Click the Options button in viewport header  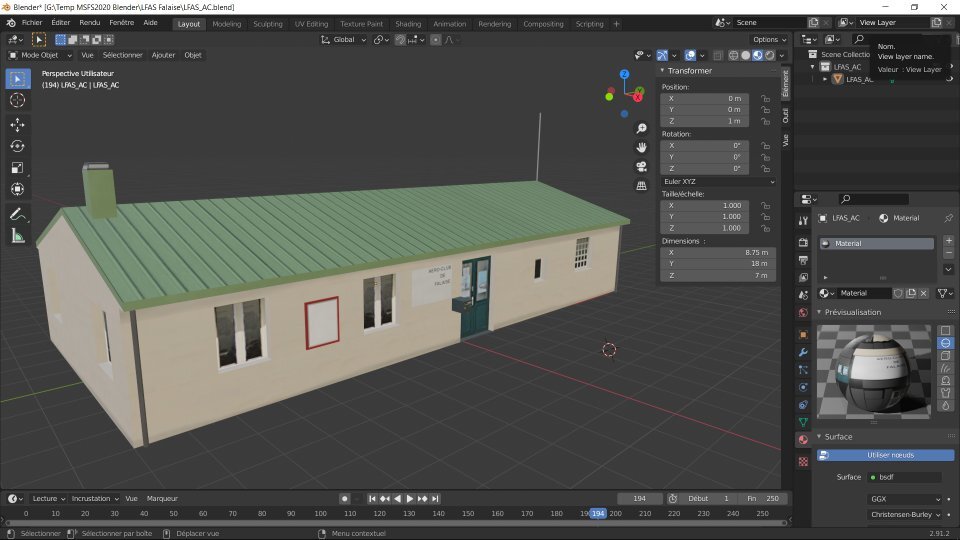[769, 40]
